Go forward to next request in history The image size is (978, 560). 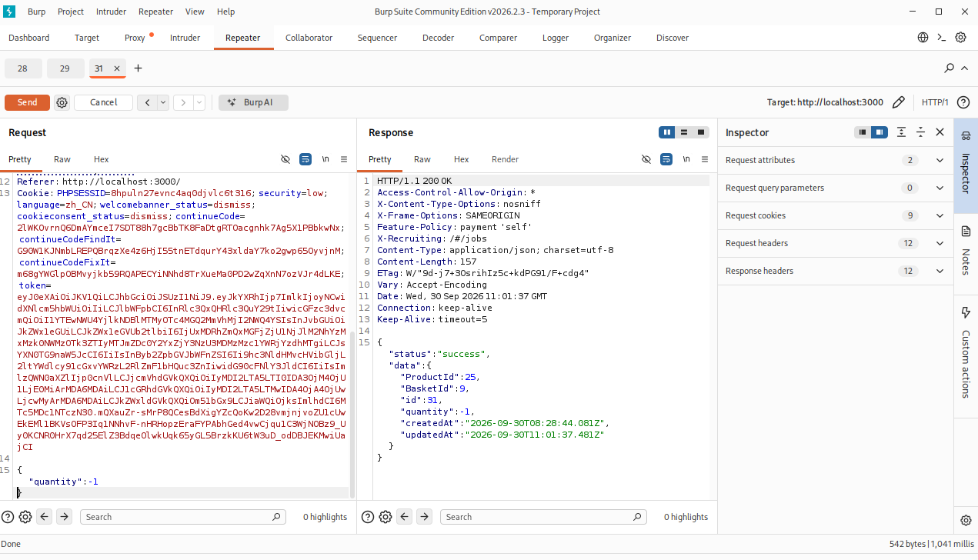[x=183, y=102]
